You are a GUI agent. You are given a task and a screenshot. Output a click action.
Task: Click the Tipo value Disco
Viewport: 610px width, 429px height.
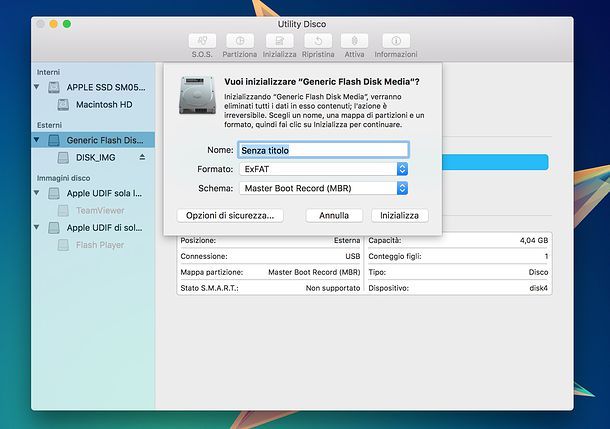pyautogui.click(x=538, y=272)
